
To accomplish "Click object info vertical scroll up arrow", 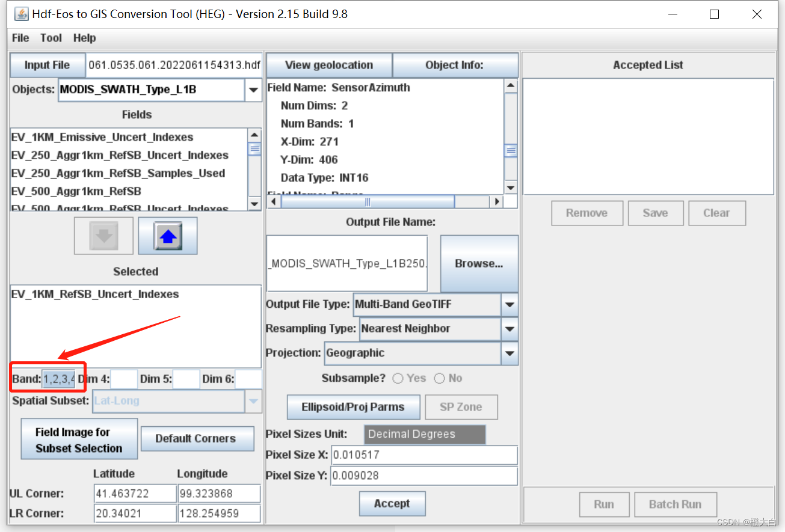I will (x=511, y=86).
